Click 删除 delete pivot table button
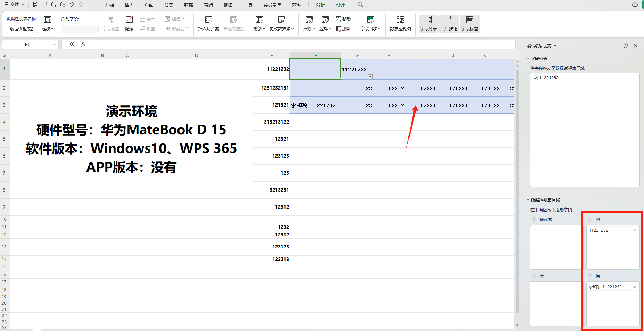 pos(343,28)
